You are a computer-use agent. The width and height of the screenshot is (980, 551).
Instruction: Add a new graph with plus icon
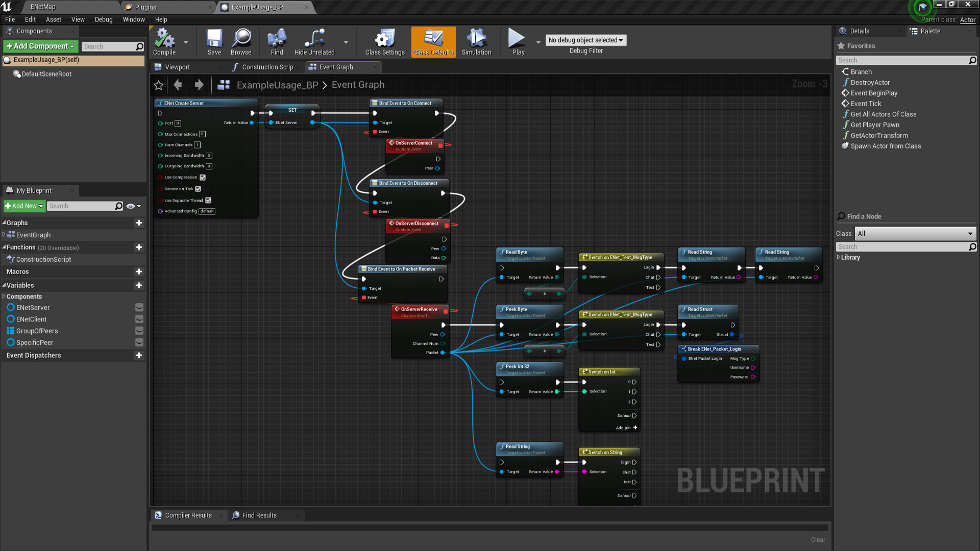(139, 223)
